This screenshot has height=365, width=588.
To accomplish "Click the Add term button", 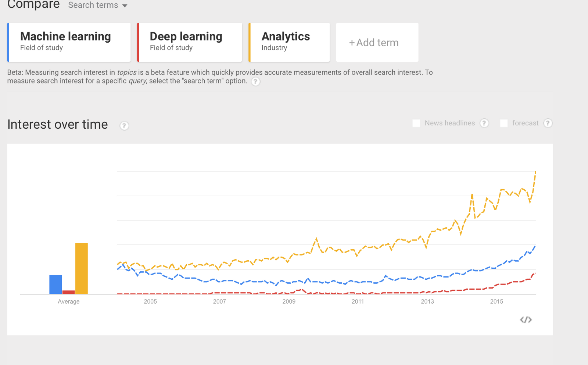I will [x=377, y=42].
